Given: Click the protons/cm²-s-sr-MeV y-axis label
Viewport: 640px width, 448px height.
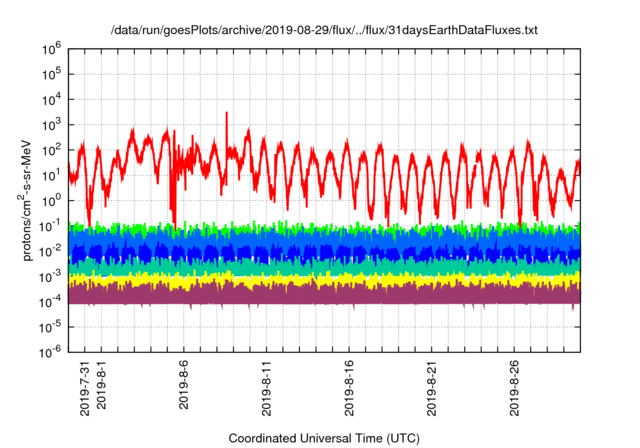Looking at the screenshot, I should (31, 199).
